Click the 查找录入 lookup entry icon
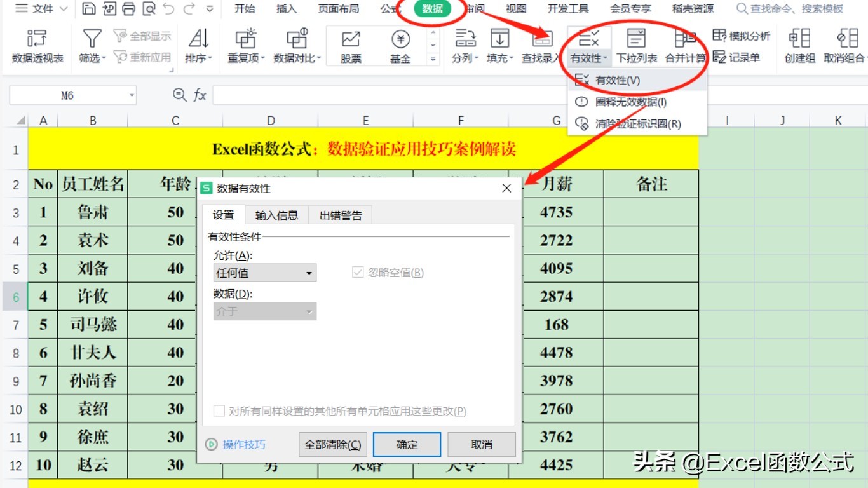Screen dimensions: 868x488 pos(542,39)
